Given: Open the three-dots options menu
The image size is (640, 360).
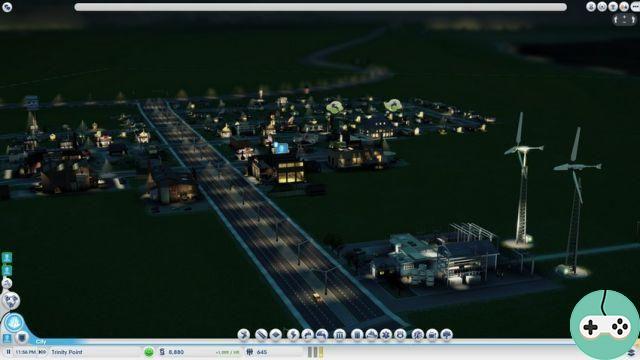Looking at the screenshot, I should (635, 7).
